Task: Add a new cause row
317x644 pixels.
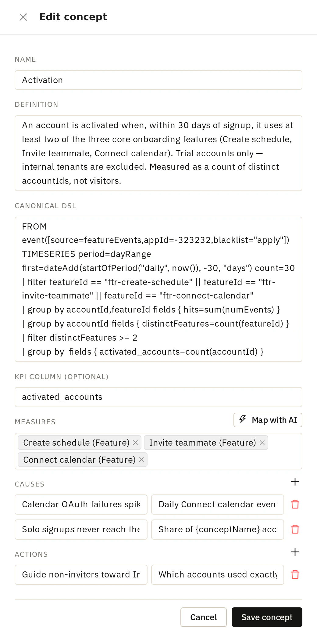Action: tap(295, 482)
